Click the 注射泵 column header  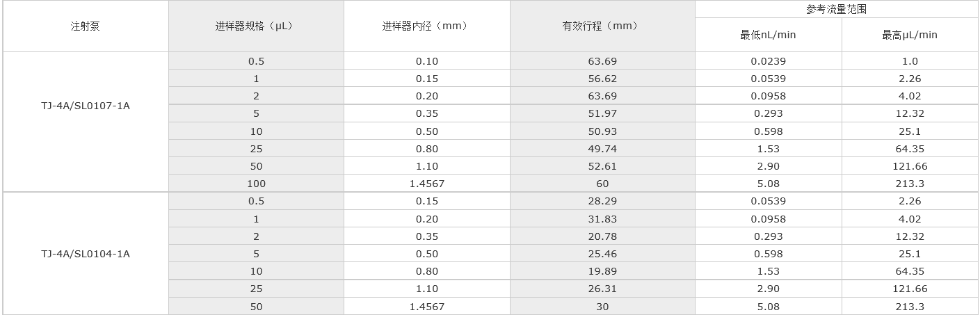point(85,26)
